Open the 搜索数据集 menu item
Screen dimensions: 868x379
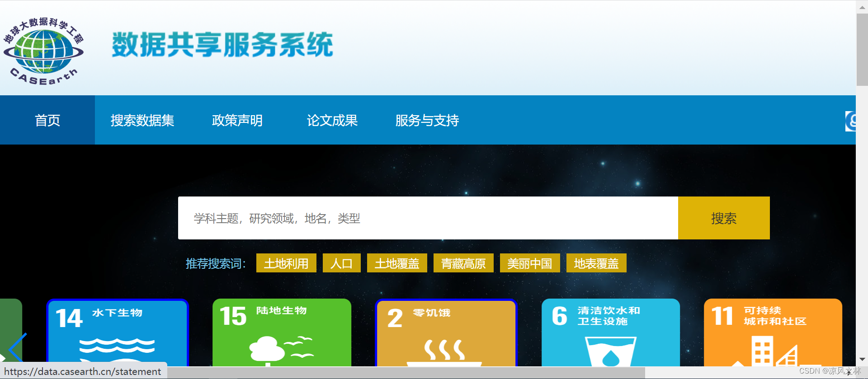pyautogui.click(x=142, y=120)
